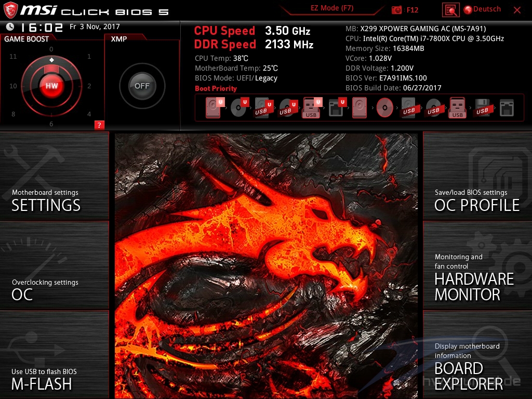Switch to EZ Mode (F7)
Image resolution: width=532 pixels, height=399 pixels.
[332, 8]
